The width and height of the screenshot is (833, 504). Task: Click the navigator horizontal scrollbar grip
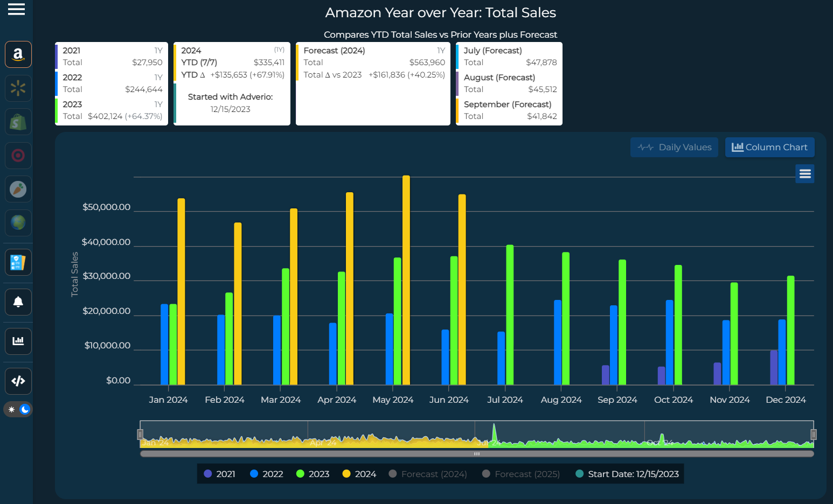pos(477,454)
